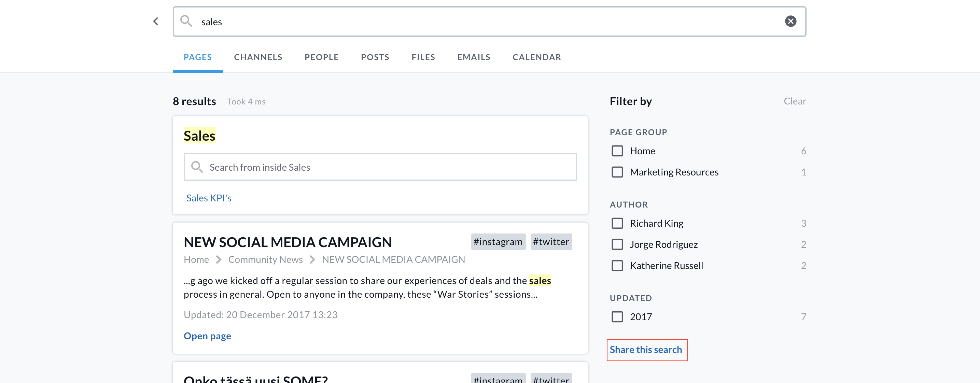
Task: Click the back arrow icon
Action: pyautogui.click(x=156, y=21)
